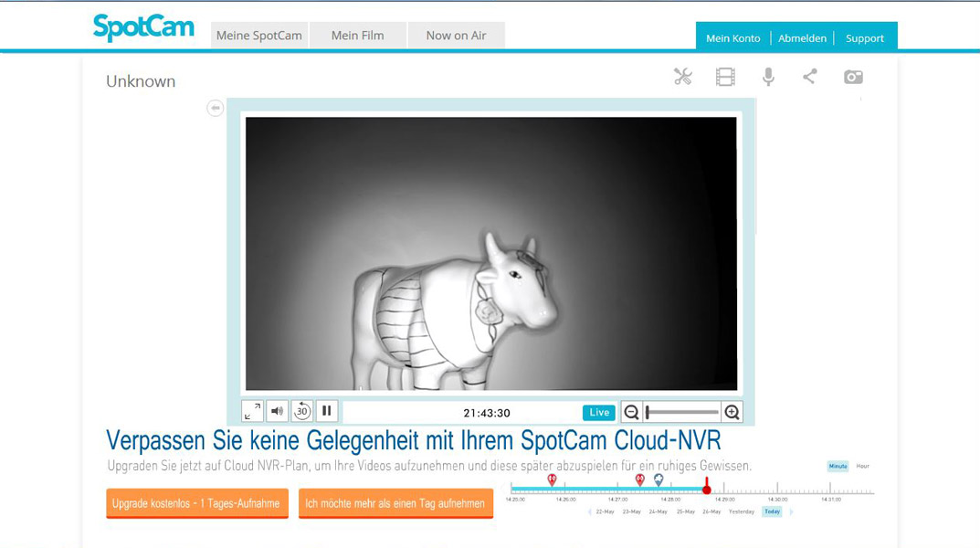The width and height of the screenshot is (980, 548).
Task: Select Hour timeline scale
Action: tap(862, 466)
